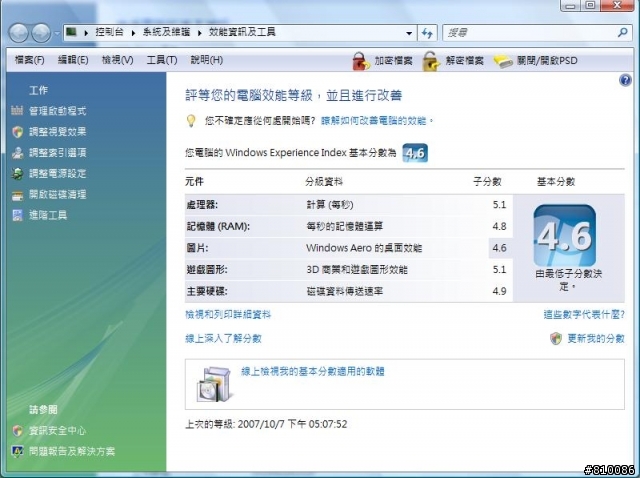
Task: Click 加密檔案 toolbar label
Action: click(x=393, y=61)
